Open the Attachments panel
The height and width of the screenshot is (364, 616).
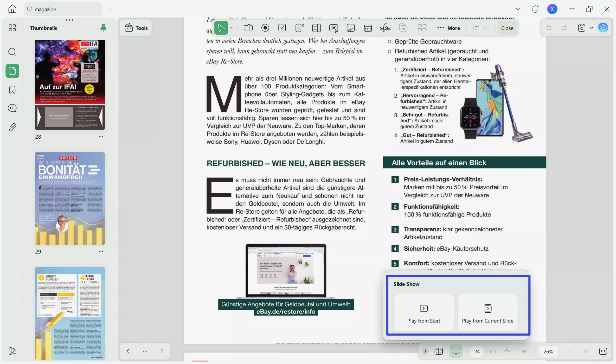[x=12, y=127]
